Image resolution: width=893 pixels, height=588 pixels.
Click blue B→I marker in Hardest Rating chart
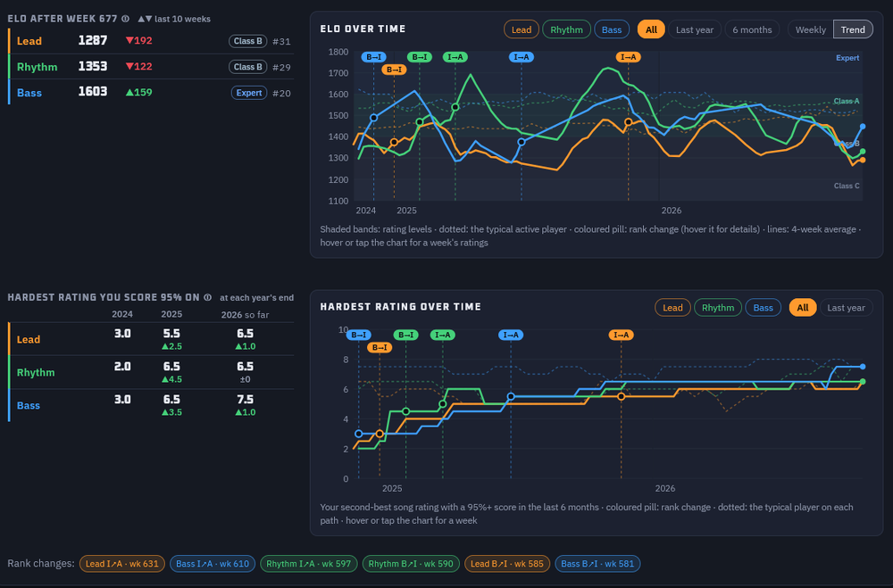coord(359,335)
